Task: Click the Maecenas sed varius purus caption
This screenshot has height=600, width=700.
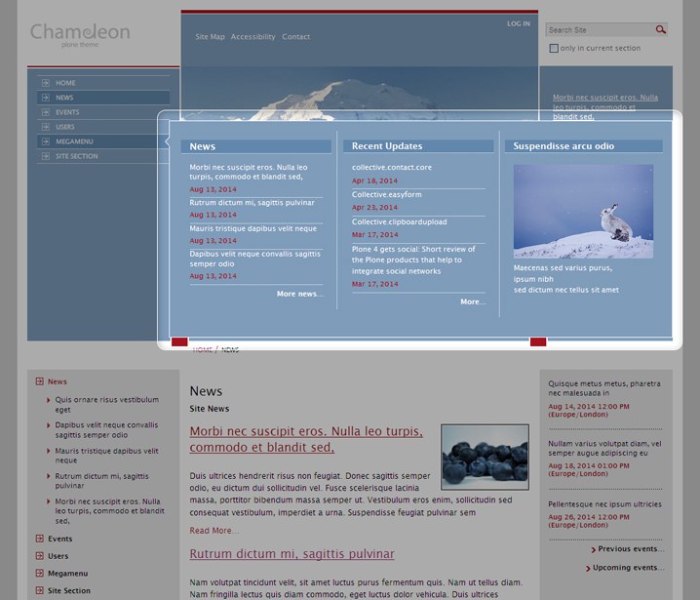Action: pyautogui.click(x=566, y=279)
